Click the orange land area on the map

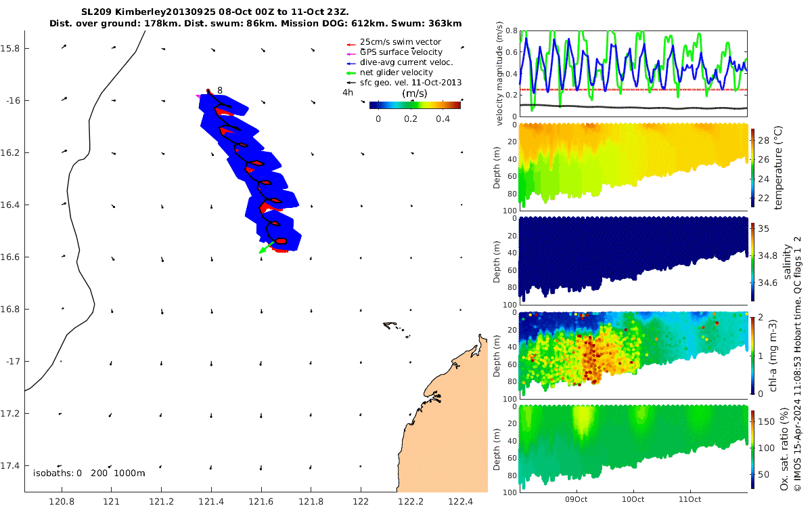click(447, 433)
